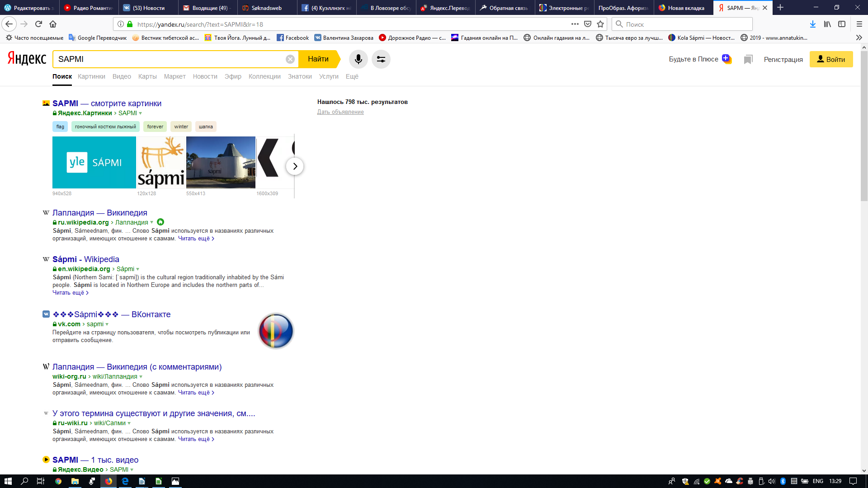This screenshot has height=488, width=868.
Task: Toggle the Firefox sidebar view icon
Action: (x=842, y=24)
